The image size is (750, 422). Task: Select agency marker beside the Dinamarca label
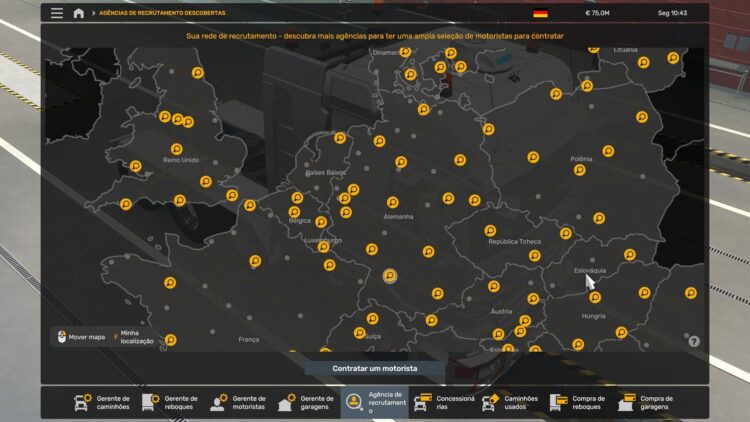406,52
